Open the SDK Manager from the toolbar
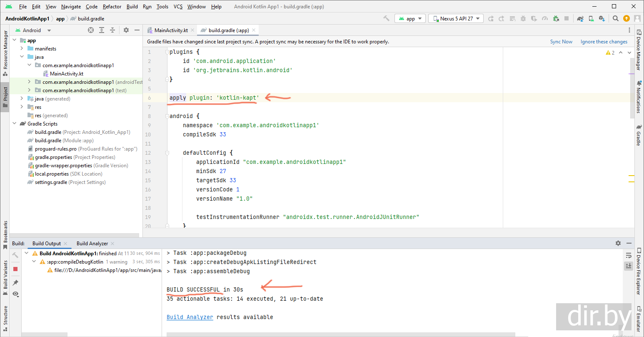The height and width of the screenshot is (337, 644). [602, 18]
